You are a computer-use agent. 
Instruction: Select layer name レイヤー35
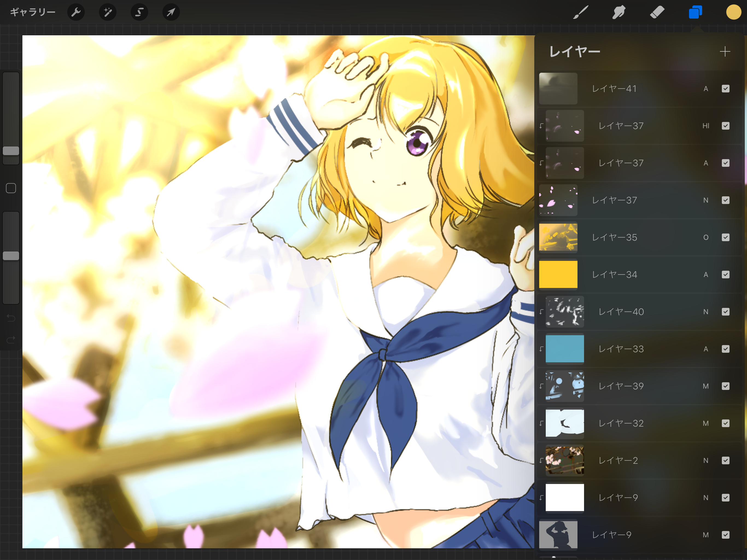(614, 237)
